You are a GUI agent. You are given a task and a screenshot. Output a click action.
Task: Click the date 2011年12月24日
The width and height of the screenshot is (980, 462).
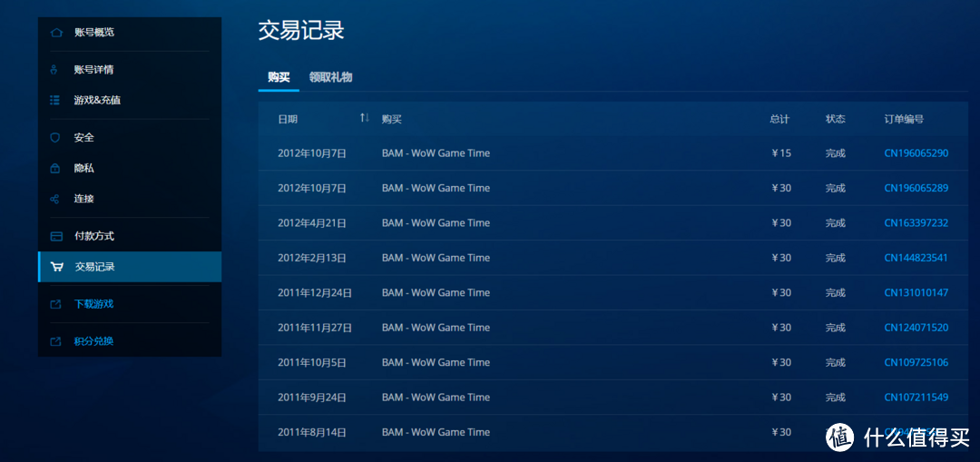pos(315,292)
